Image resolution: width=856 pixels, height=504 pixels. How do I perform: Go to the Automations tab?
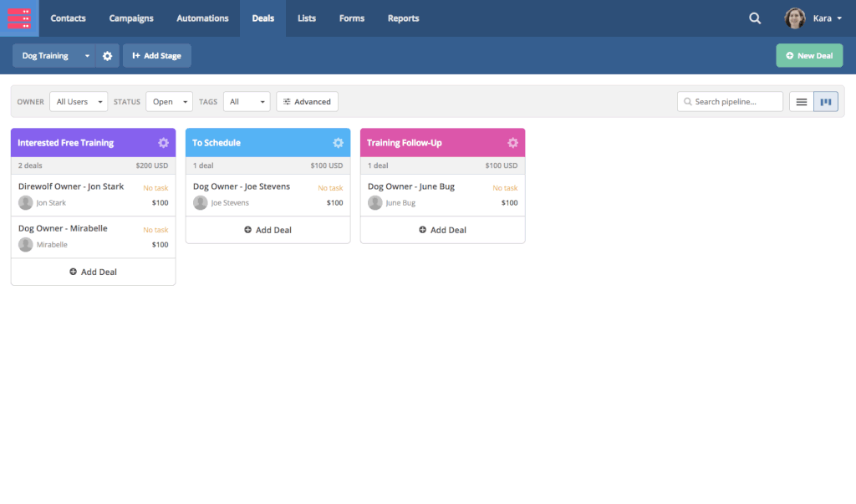202,18
